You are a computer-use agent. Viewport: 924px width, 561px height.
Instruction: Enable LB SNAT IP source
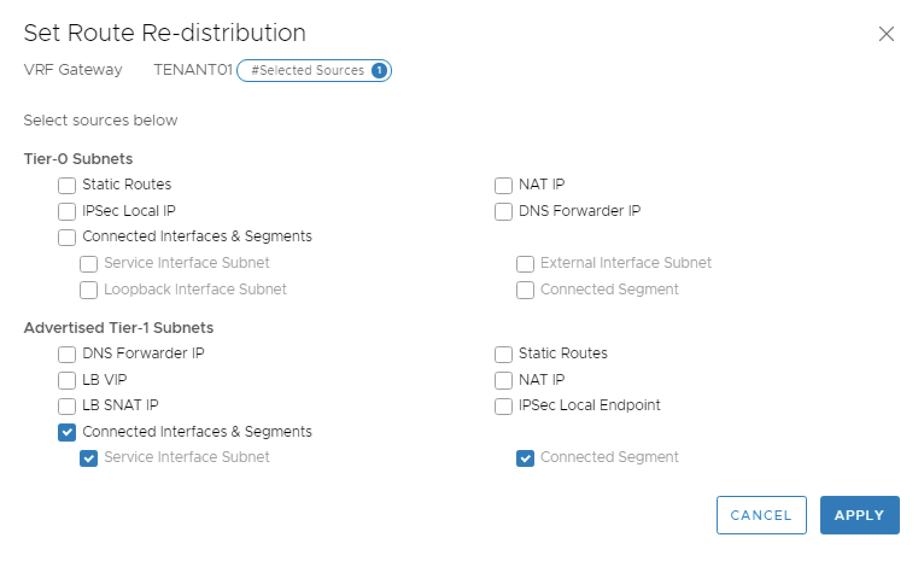[67, 406]
